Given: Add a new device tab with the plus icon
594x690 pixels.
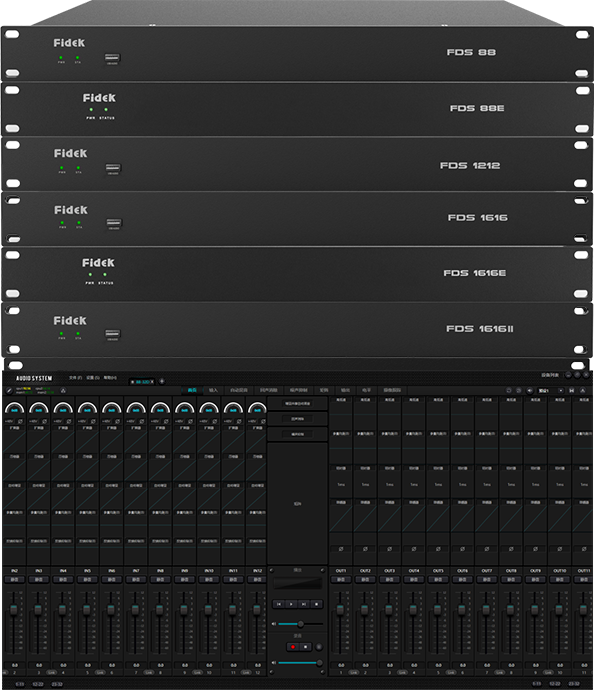Looking at the screenshot, I should click(161, 381).
